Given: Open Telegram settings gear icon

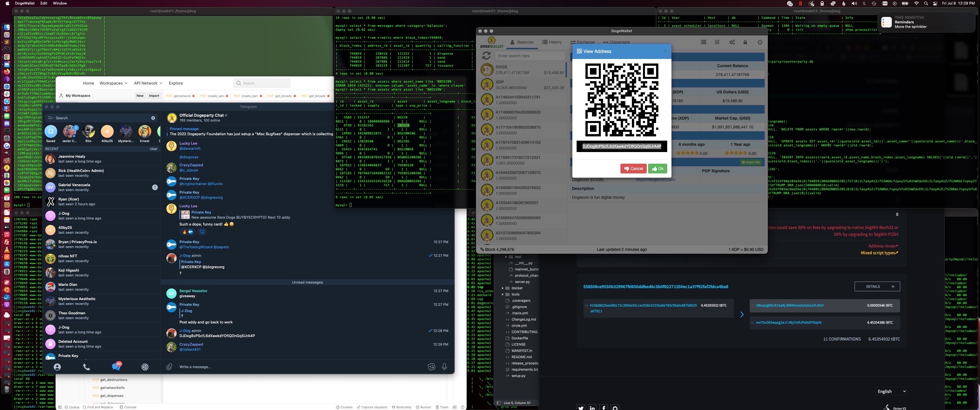Looking at the screenshot, I should (x=145, y=367).
